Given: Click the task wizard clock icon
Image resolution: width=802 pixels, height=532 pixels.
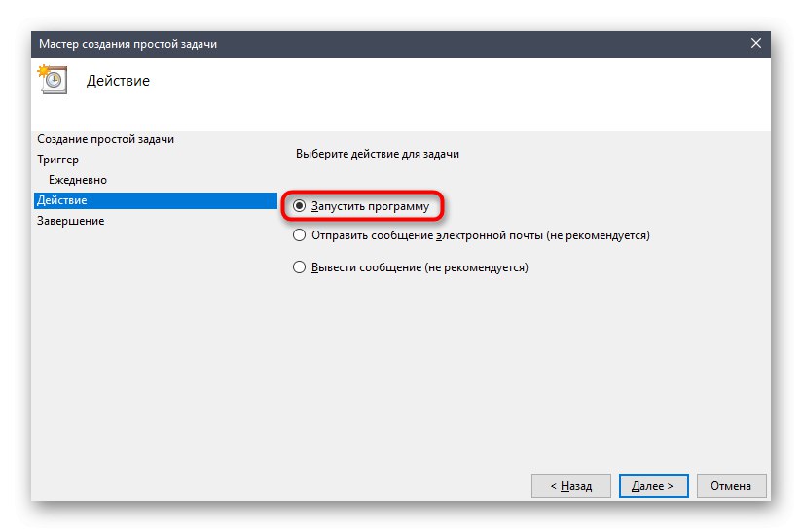Looking at the screenshot, I should click(53, 79).
